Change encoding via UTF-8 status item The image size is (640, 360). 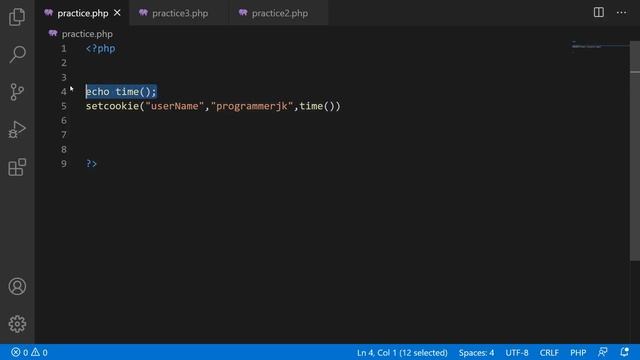[x=517, y=353]
